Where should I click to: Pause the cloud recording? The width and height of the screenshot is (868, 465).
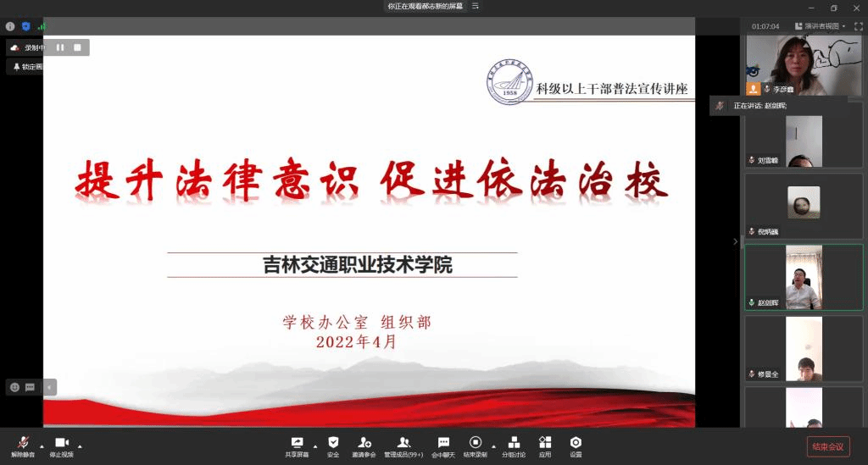point(60,47)
